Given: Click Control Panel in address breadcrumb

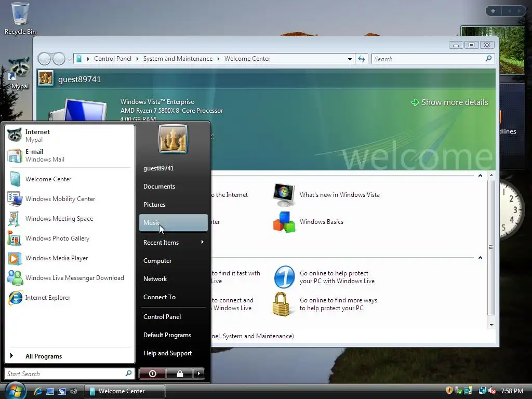Looking at the screenshot, I should coord(112,59).
